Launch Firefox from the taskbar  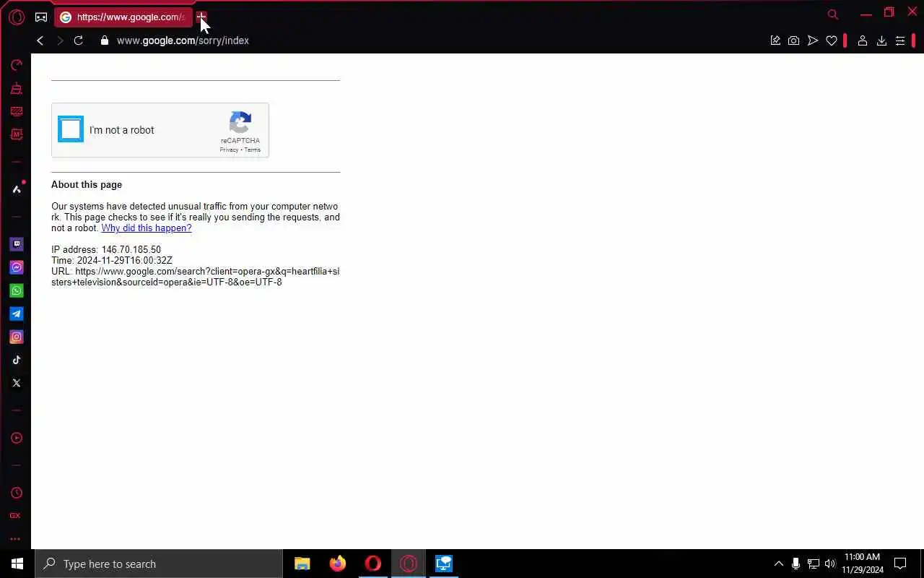coord(338,564)
